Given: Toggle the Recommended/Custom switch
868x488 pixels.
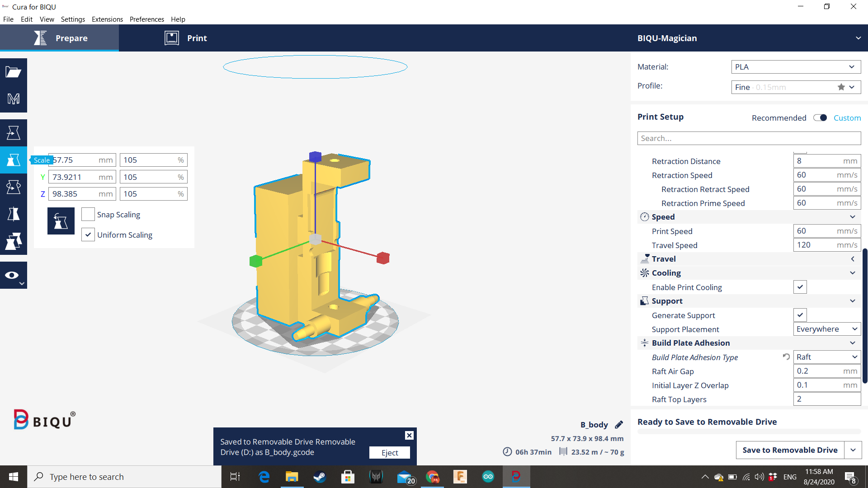Looking at the screenshot, I should (820, 118).
